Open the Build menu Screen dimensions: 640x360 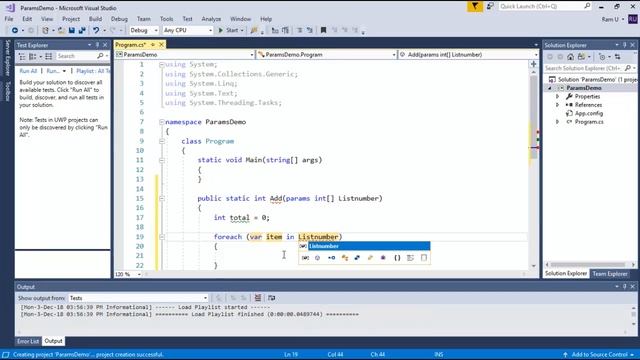point(95,19)
